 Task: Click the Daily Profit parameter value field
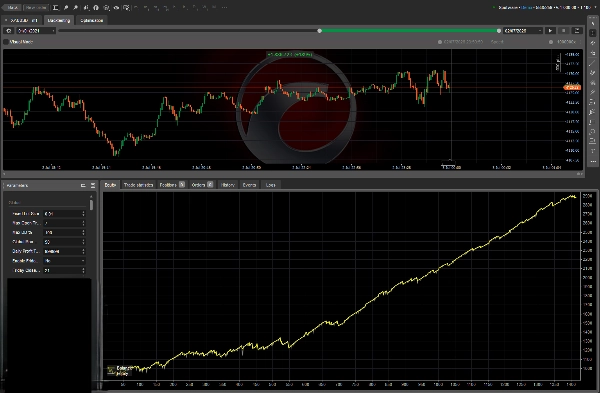pos(64,251)
